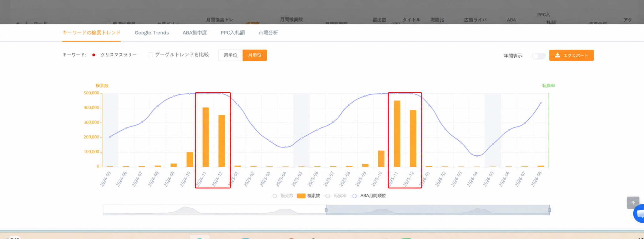Open the 市場分析 tab
Image resolution: width=644 pixels, height=239 pixels.
coord(268,33)
